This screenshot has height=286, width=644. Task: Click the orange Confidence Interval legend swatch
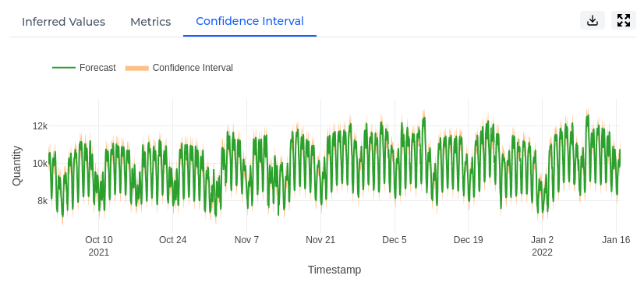click(136, 68)
